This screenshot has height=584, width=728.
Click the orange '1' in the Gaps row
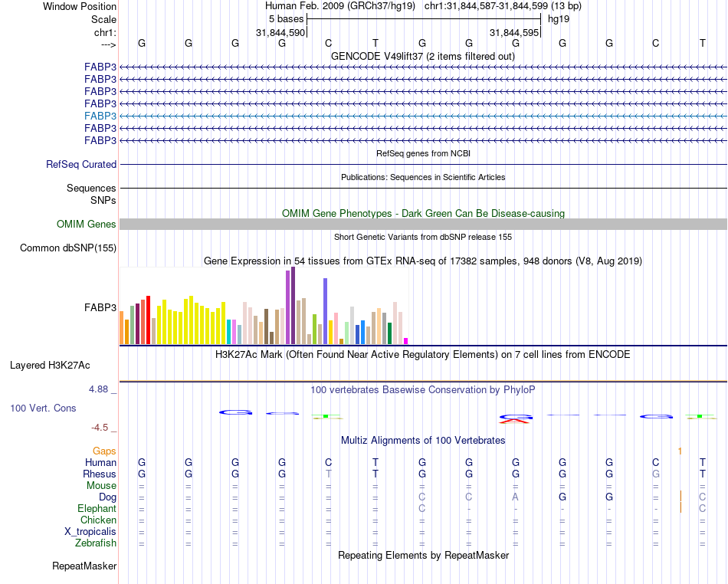pyautogui.click(x=680, y=451)
